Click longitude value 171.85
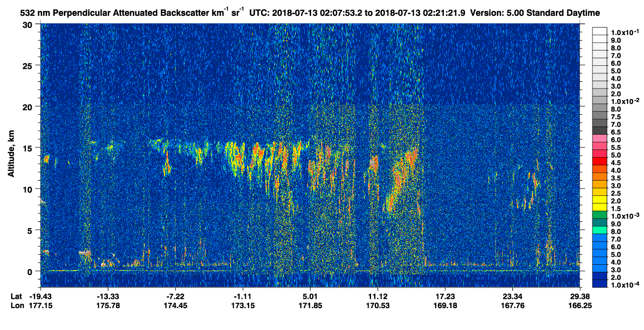The height and width of the screenshot is (330, 644). [310, 305]
